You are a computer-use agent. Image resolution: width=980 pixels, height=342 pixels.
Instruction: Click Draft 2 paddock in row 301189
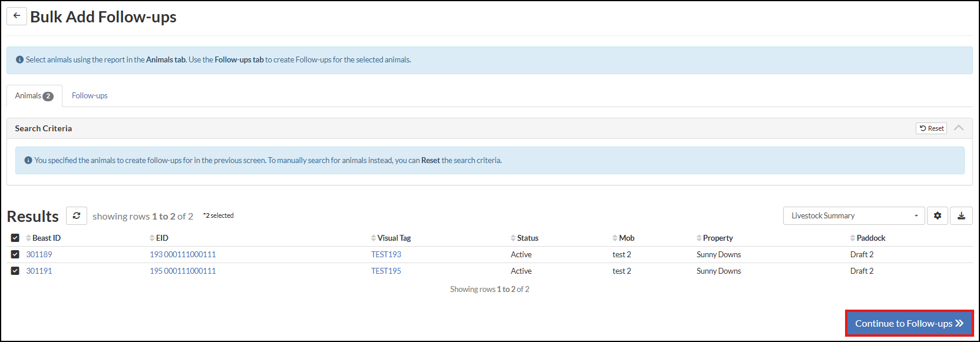tap(862, 254)
